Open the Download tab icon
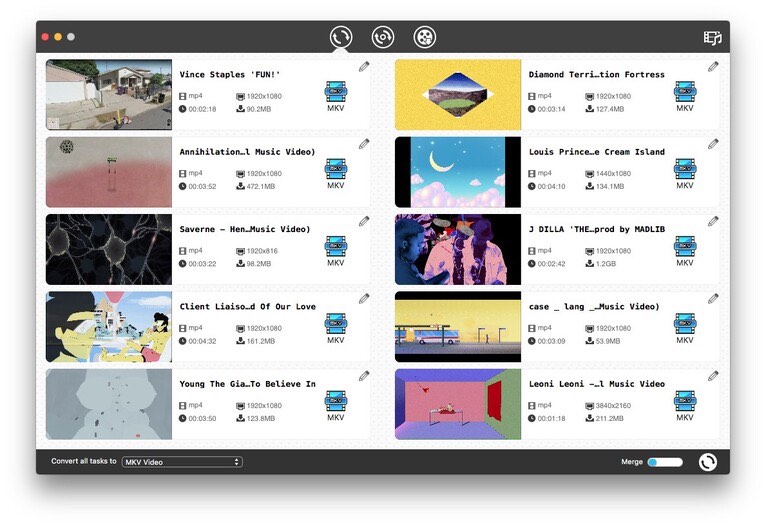The height and width of the screenshot is (526, 766). click(383, 37)
